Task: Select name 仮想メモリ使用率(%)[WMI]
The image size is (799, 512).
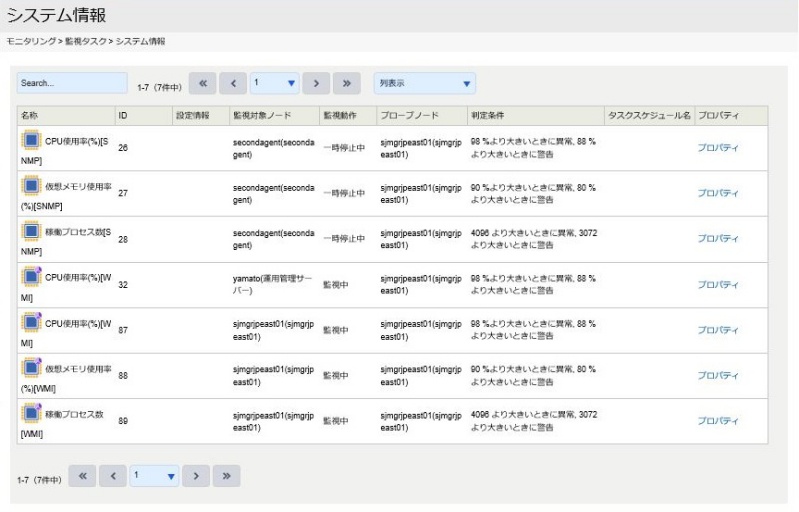Action: coord(66,379)
